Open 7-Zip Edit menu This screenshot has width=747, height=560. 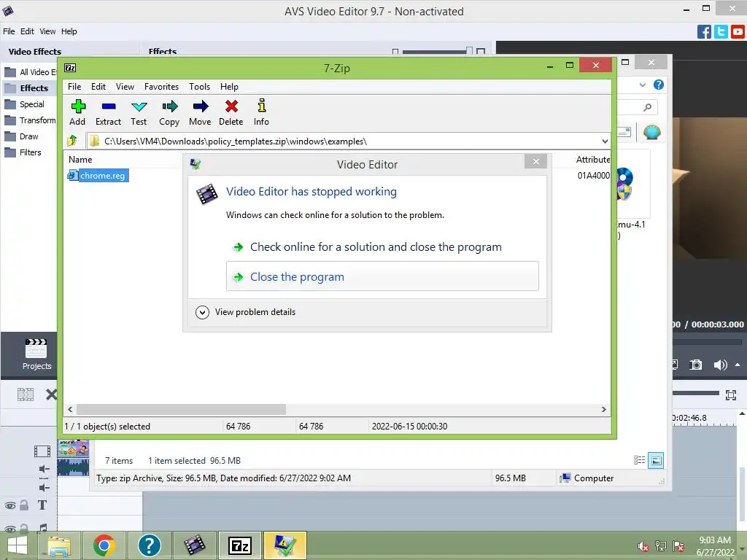pyautogui.click(x=98, y=87)
